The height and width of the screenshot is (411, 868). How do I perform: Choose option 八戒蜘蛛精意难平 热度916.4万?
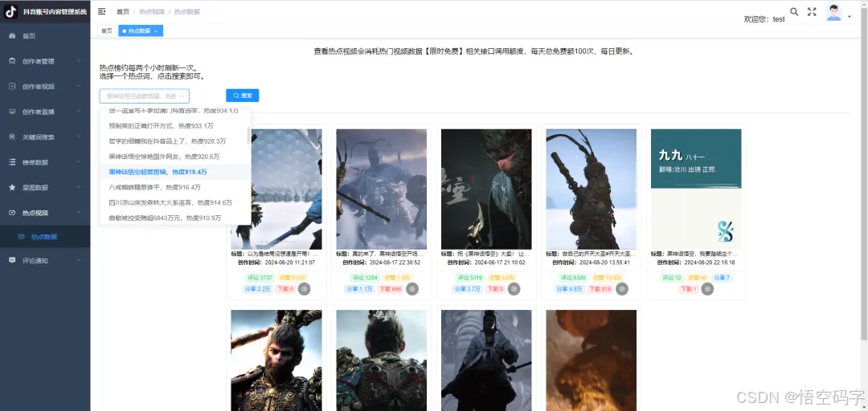click(175, 188)
